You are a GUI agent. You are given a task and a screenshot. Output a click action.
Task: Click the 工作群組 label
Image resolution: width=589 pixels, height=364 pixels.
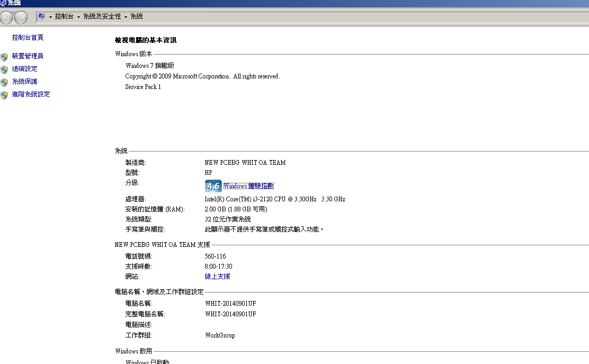[139, 335]
